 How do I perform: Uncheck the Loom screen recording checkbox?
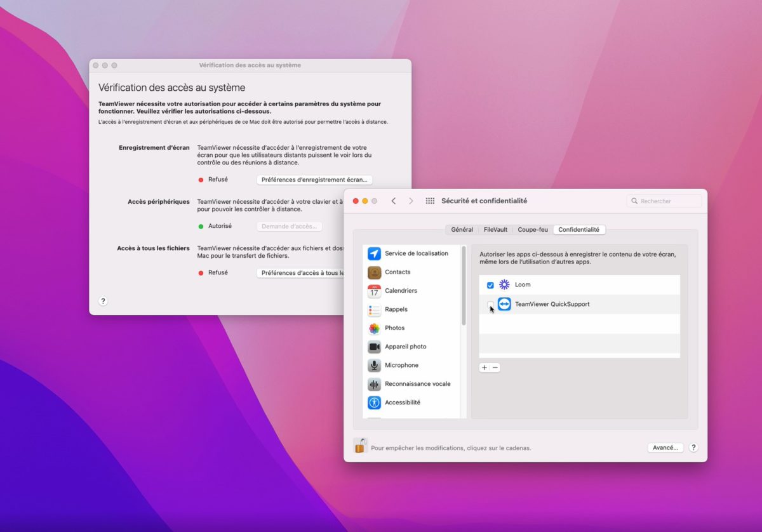(x=490, y=285)
